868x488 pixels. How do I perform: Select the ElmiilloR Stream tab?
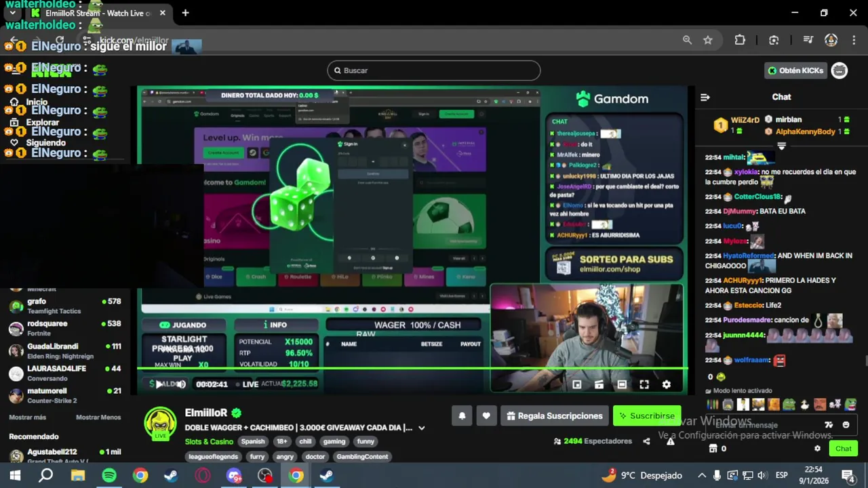(x=98, y=13)
